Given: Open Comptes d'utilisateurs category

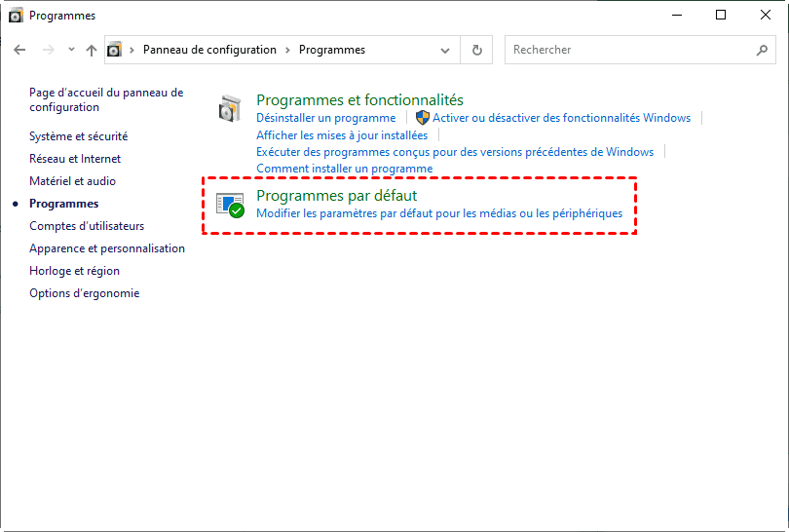Looking at the screenshot, I should (87, 226).
